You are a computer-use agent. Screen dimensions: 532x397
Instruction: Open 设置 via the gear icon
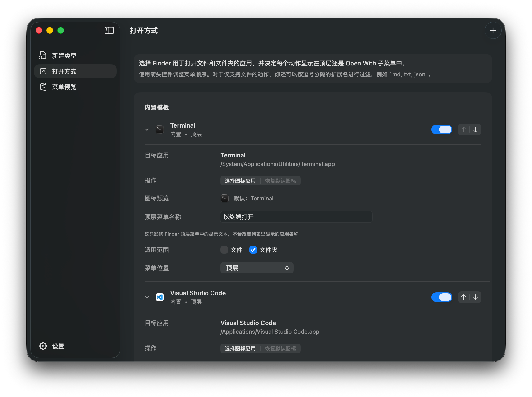tap(43, 346)
